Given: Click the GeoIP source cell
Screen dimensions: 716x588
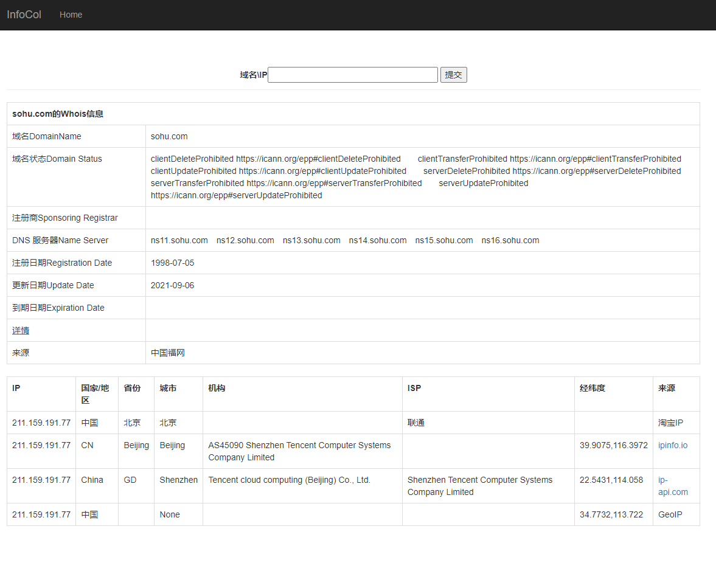Looking at the screenshot, I should [670, 514].
